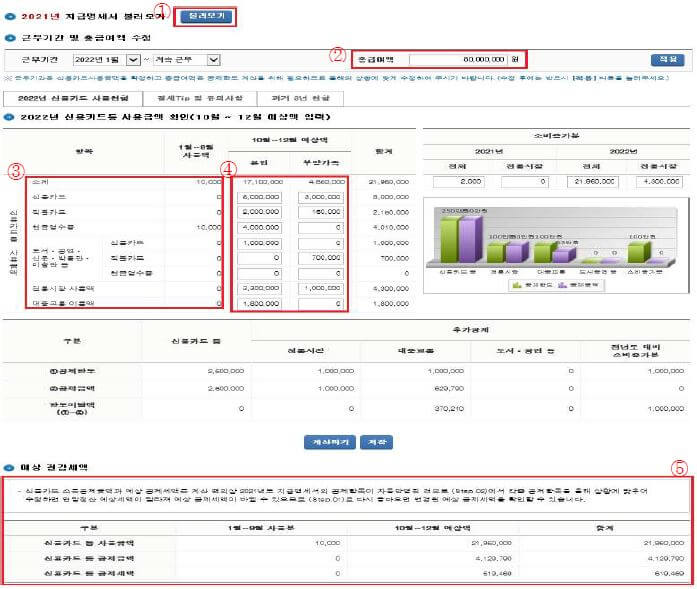This screenshot has height=589, width=697.
Task: Click 신용카드 본인 field showing 6,000,000
Action: (259, 197)
